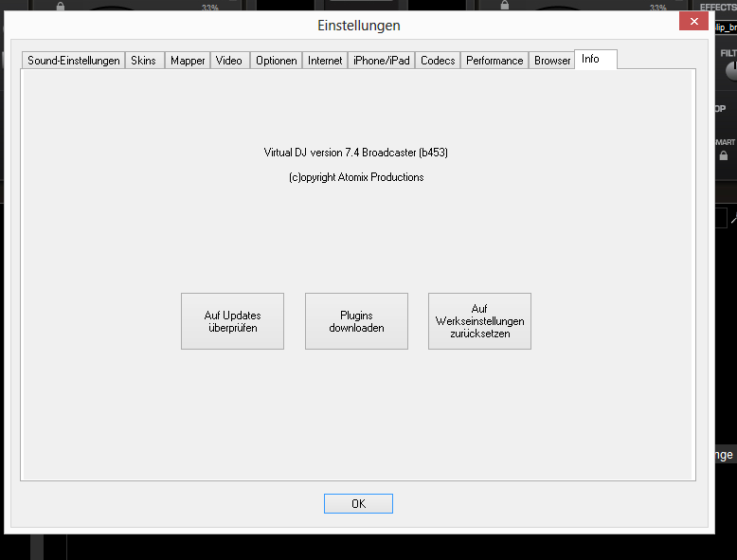Close the Einstellungen dialog
This screenshot has width=737, height=560.
(x=693, y=21)
